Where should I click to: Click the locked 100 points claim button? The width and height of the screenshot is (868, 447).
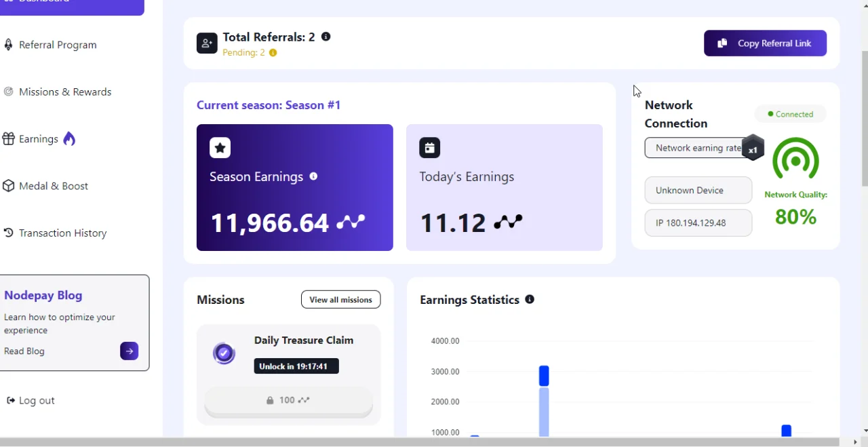(289, 401)
